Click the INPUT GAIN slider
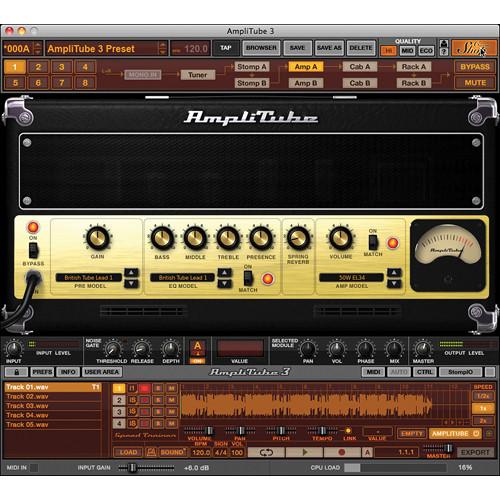This screenshot has height=500, width=500. [146, 468]
